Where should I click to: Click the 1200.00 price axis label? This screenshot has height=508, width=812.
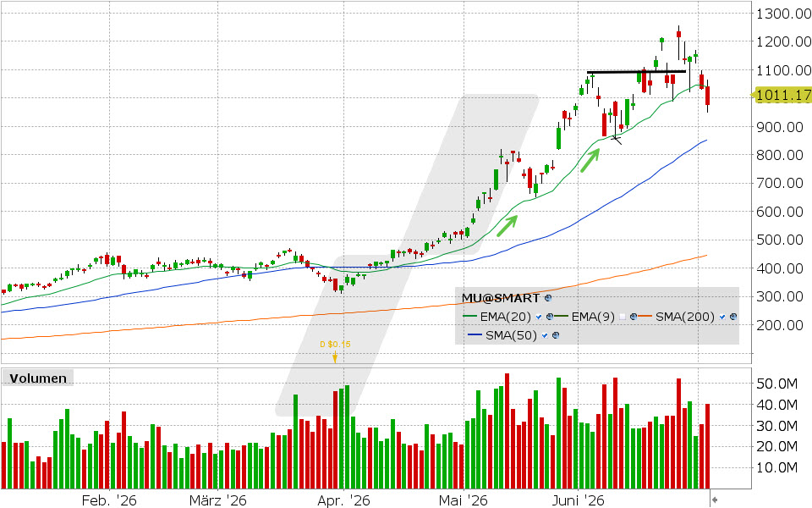783,41
